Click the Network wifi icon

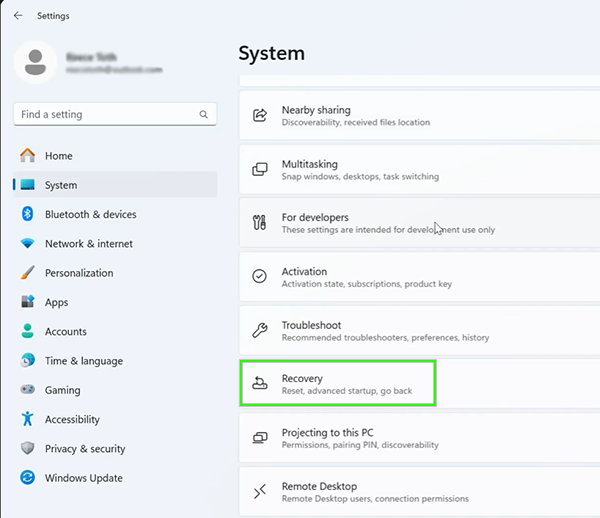click(x=28, y=243)
